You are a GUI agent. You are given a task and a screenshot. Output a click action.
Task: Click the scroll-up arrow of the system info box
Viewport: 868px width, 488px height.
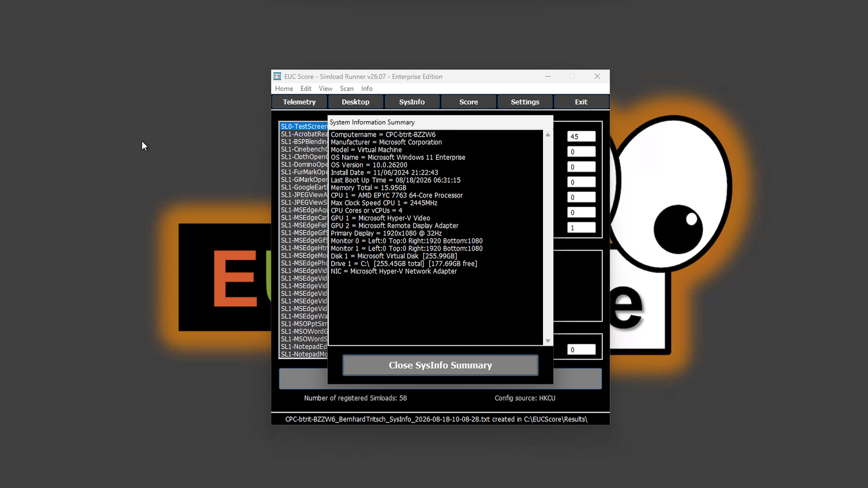tap(548, 134)
